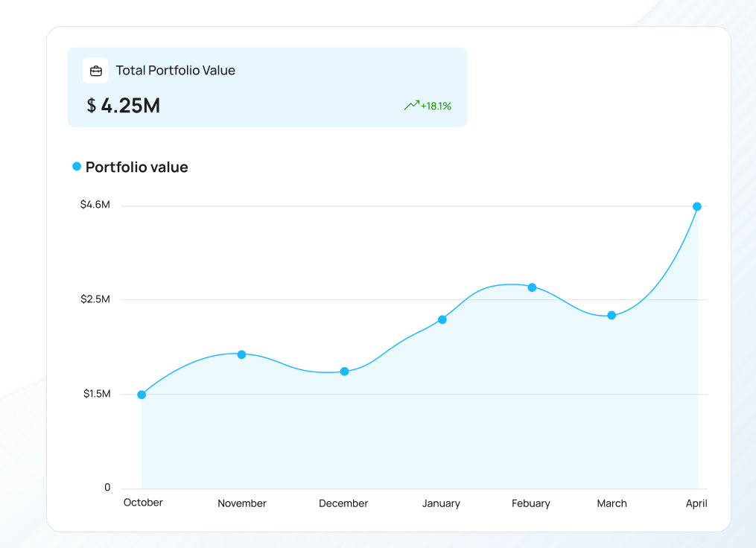Click the 0 y-axis label

tap(107, 487)
